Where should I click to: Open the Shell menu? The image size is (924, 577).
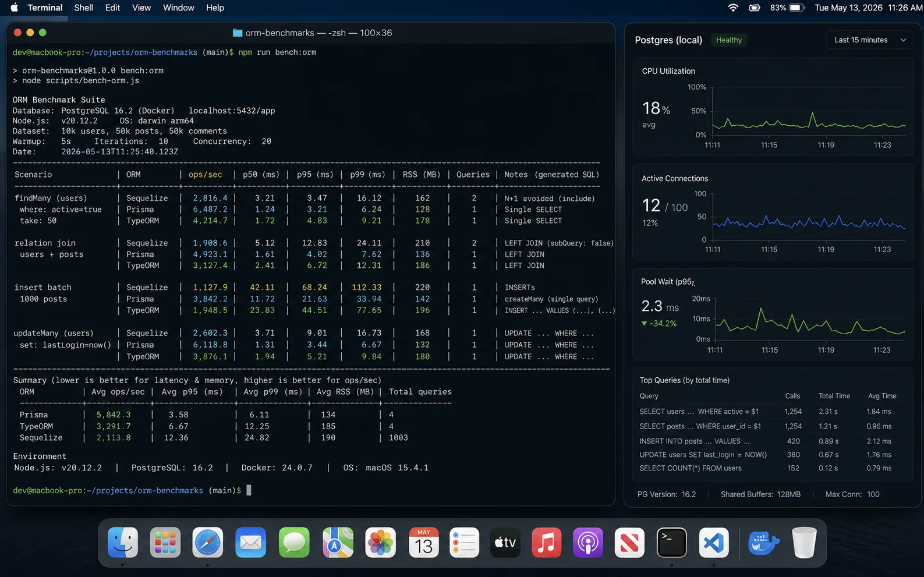(84, 8)
